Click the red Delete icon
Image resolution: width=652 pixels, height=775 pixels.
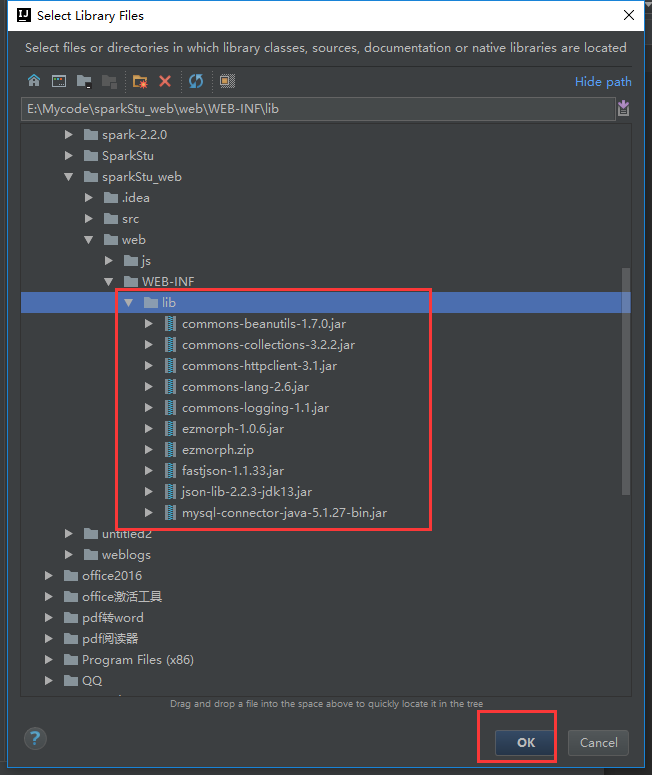(165, 81)
